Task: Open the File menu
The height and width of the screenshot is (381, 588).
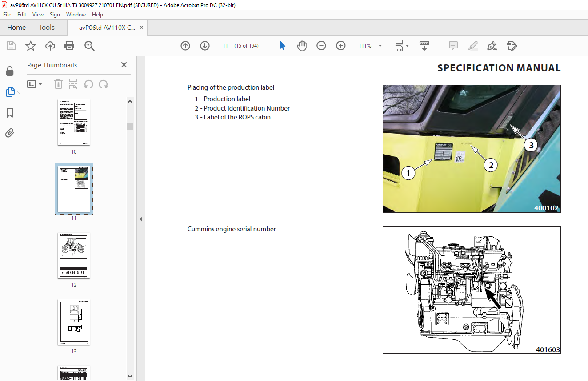Action: (x=7, y=15)
